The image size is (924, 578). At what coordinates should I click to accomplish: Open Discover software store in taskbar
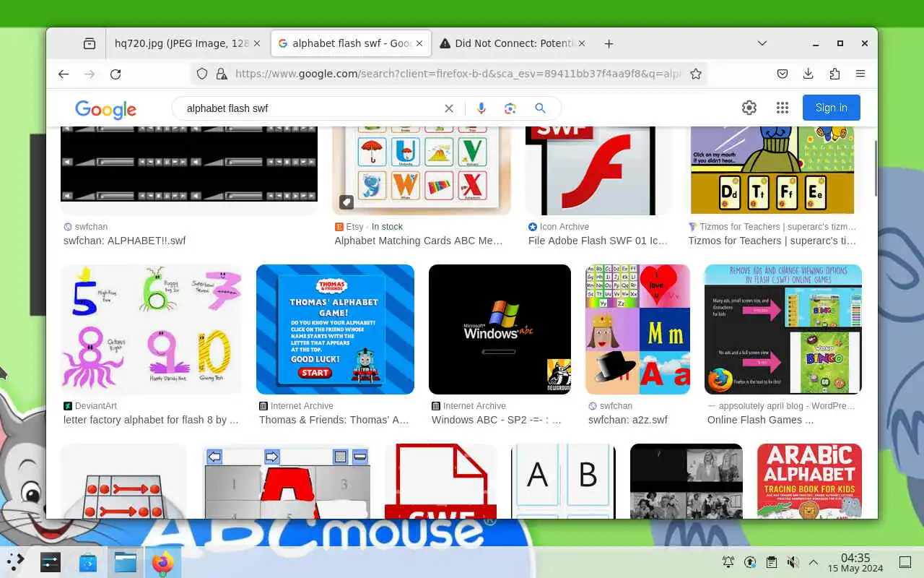[88, 561]
